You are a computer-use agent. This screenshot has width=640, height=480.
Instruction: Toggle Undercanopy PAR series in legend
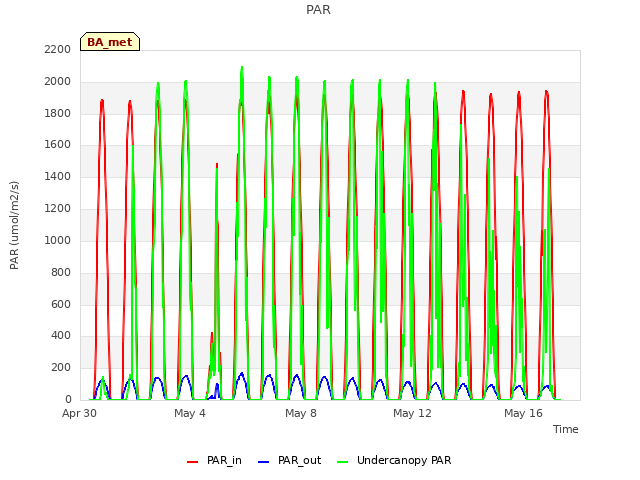[x=394, y=460]
